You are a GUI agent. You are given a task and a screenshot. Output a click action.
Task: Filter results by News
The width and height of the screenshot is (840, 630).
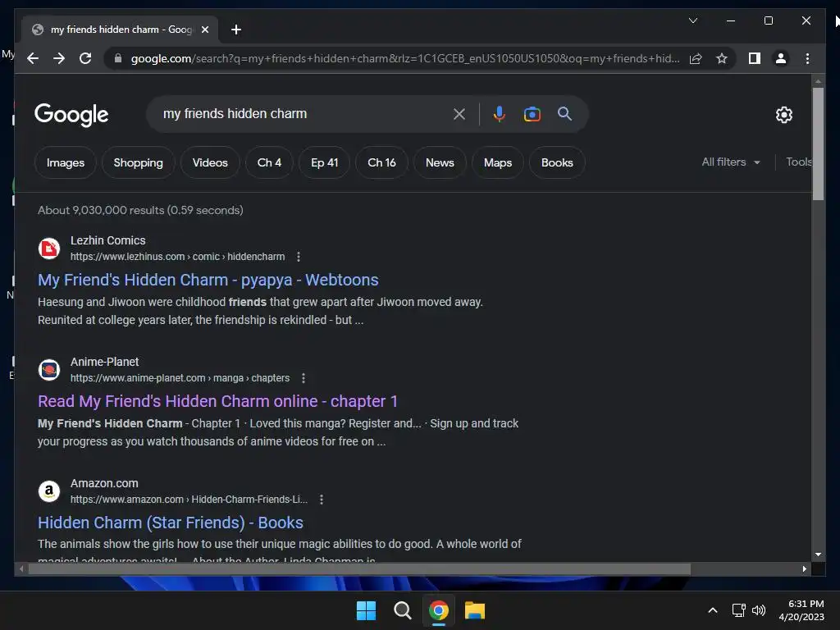[x=440, y=162]
